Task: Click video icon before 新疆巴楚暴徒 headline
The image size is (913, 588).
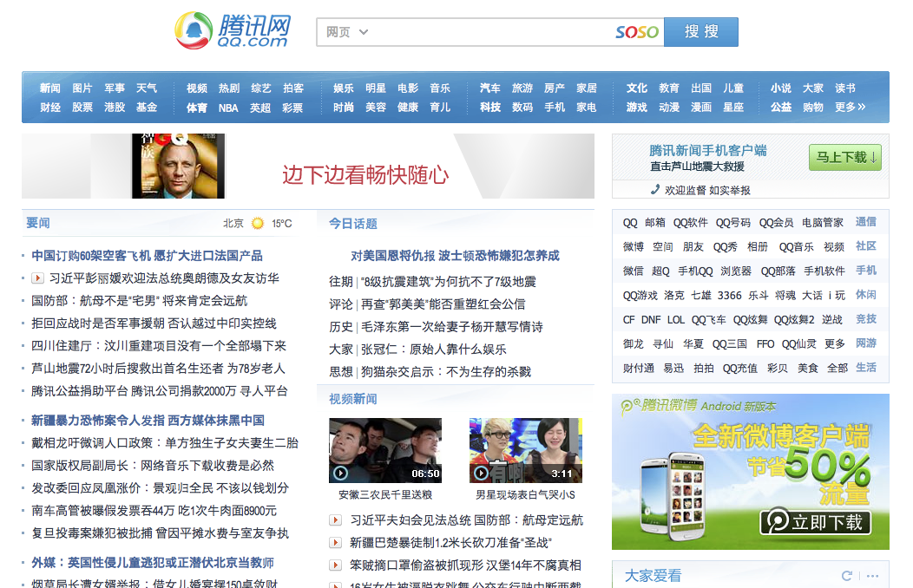Action: (335, 543)
